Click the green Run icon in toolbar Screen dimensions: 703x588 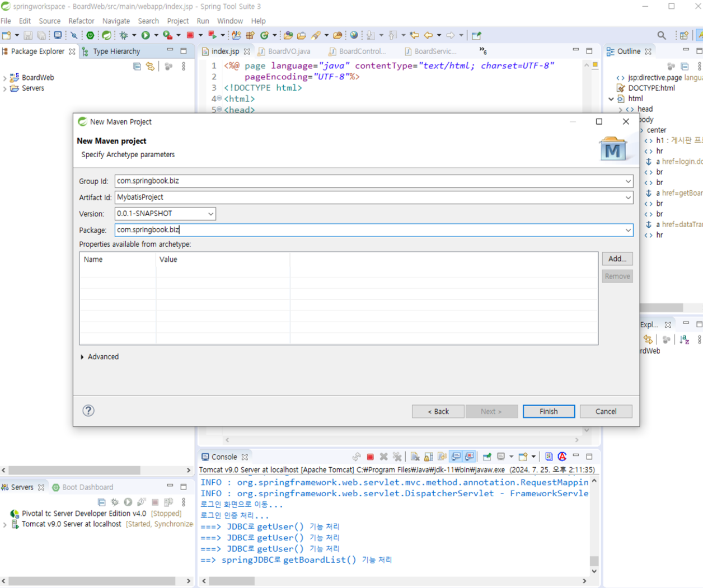[146, 35]
